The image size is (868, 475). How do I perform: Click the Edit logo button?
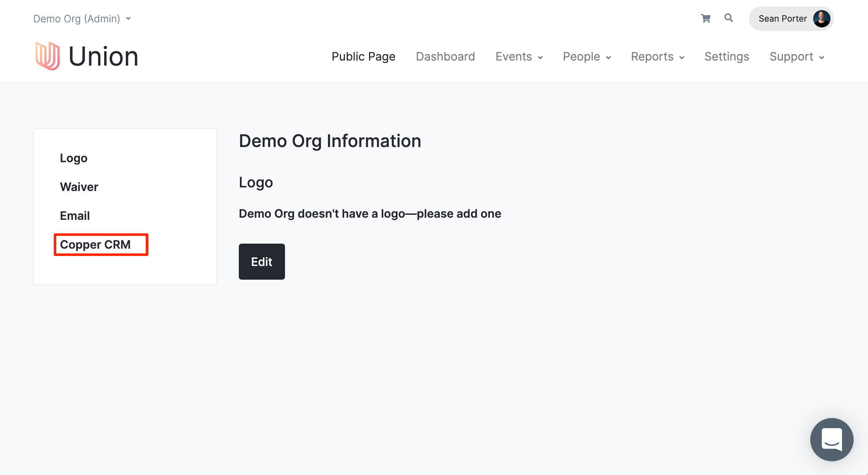click(x=262, y=262)
